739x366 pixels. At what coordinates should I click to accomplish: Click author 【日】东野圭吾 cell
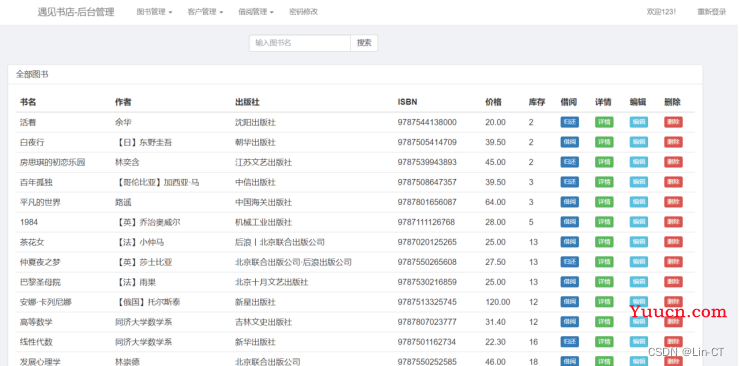pos(143,142)
